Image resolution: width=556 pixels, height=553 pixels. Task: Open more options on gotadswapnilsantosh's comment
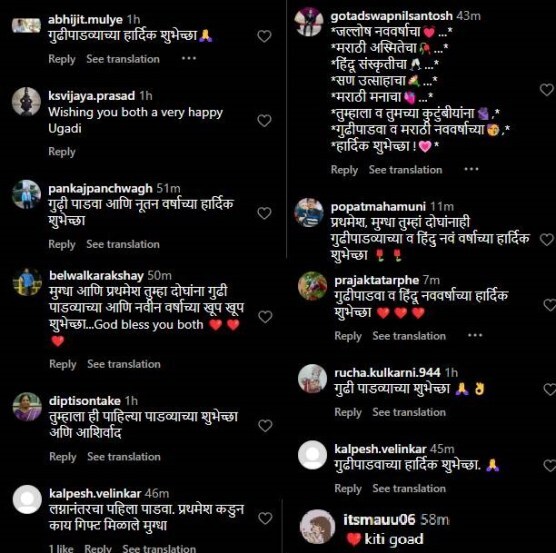coord(471,169)
